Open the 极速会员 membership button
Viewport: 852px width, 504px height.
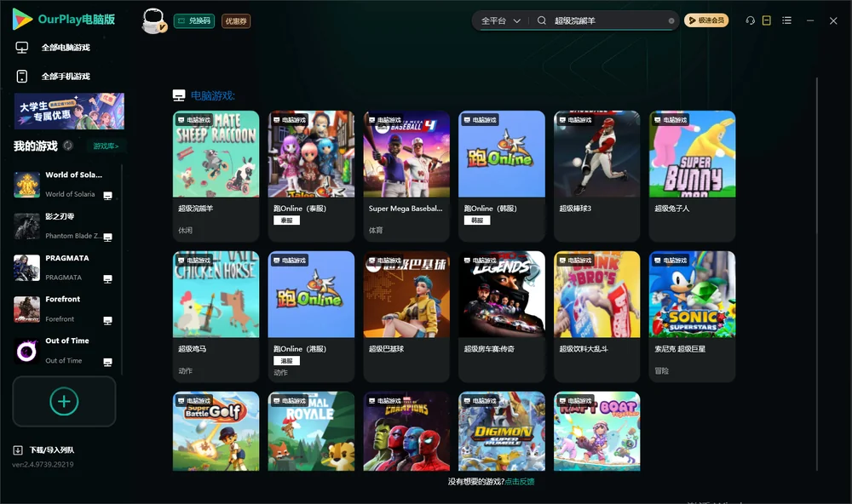point(706,20)
